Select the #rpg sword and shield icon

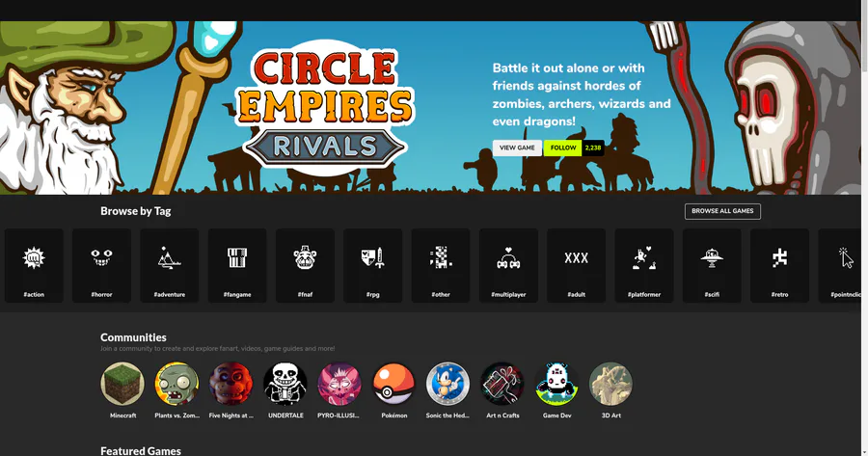(372, 257)
